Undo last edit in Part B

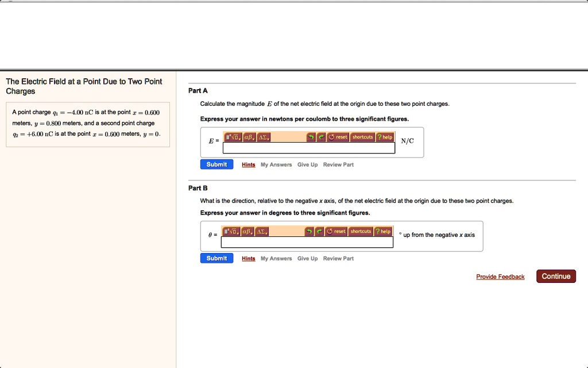pyautogui.click(x=309, y=231)
